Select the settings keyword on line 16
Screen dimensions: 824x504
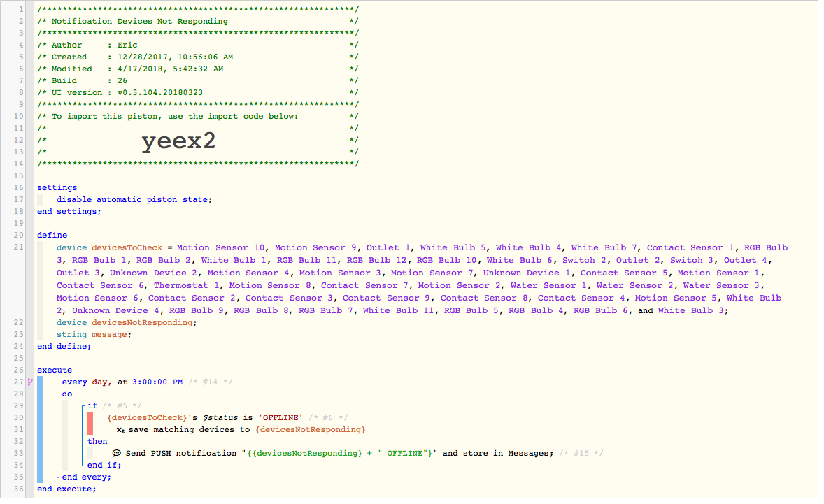click(x=57, y=187)
